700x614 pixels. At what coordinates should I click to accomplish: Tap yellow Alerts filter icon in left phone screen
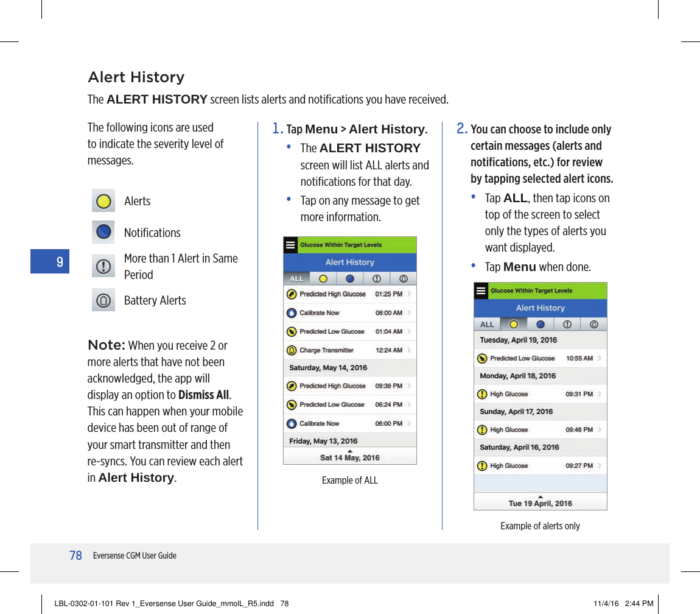tap(323, 279)
